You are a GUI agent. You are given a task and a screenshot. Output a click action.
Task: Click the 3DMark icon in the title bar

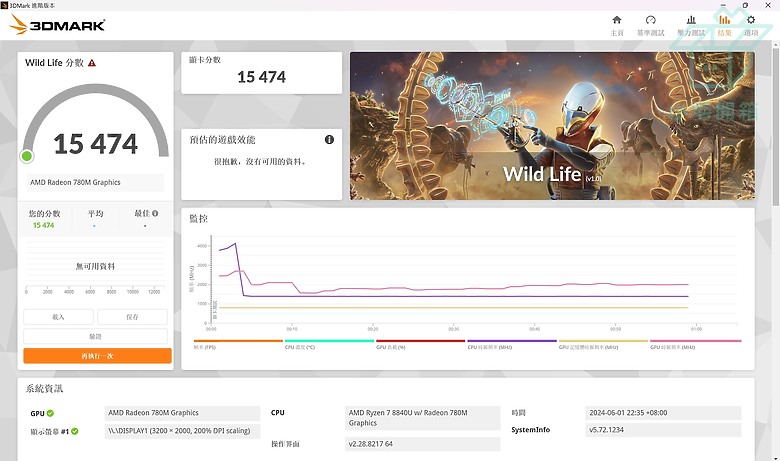(x=4, y=5)
